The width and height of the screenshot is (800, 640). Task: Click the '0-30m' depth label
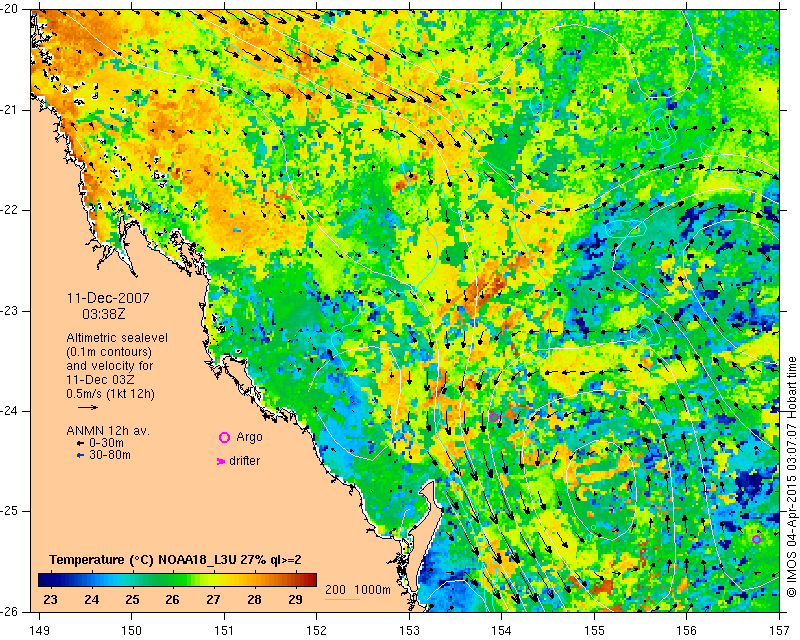pos(106,443)
